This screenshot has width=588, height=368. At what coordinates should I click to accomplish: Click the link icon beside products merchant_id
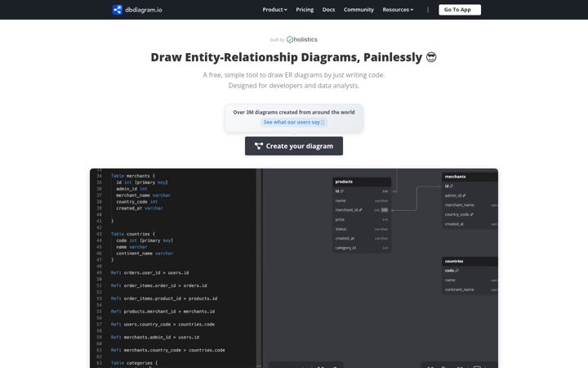click(x=360, y=210)
